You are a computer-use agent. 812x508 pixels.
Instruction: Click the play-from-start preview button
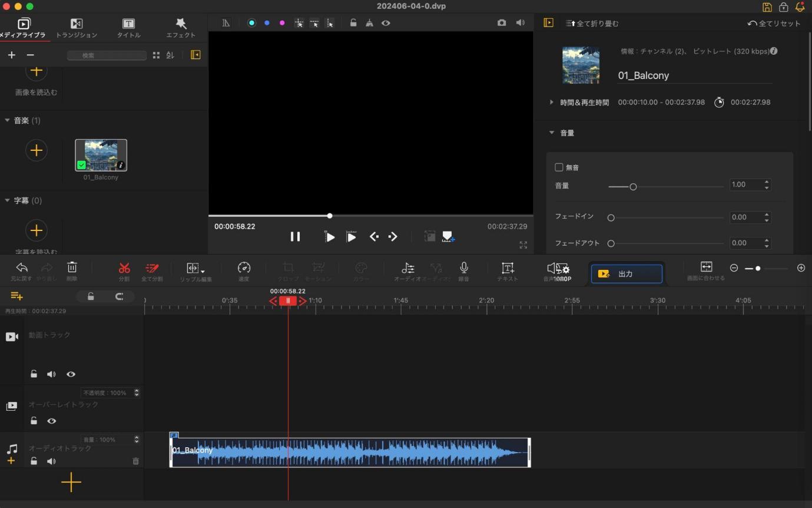click(x=330, y=237)
